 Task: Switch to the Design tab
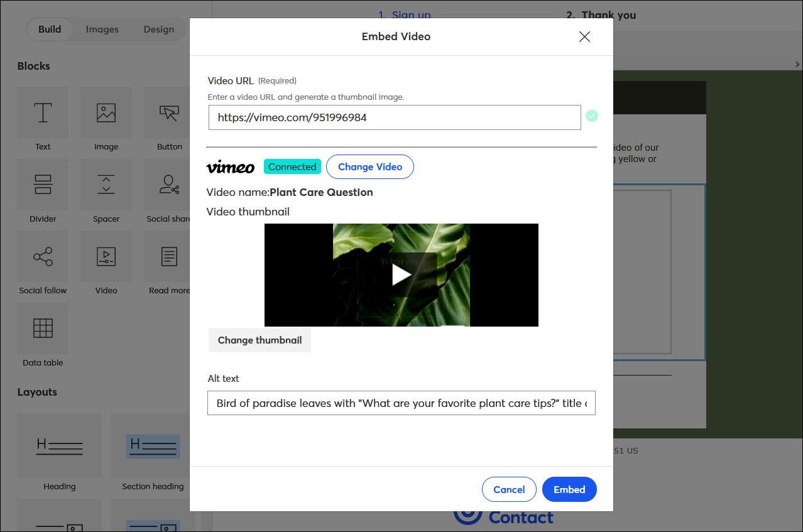159,29
